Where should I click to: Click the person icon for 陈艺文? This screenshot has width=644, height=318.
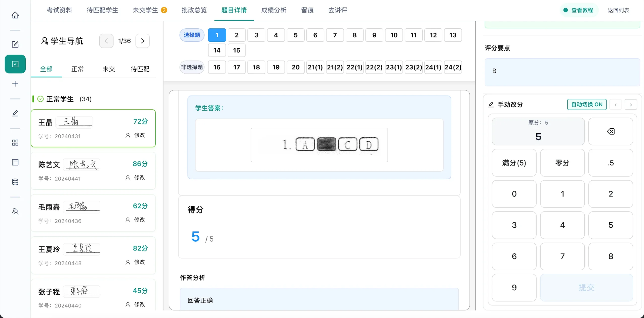(x=128, y=178)
